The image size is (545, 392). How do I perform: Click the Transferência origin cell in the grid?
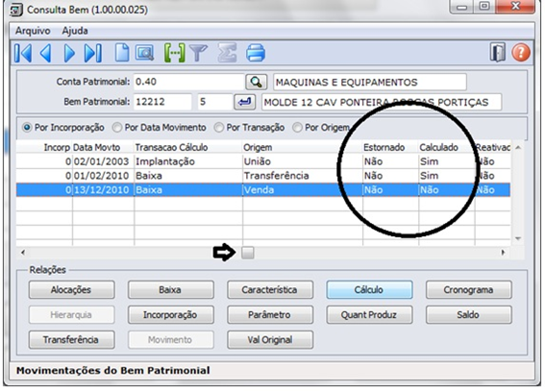click(x=303, y=176)
